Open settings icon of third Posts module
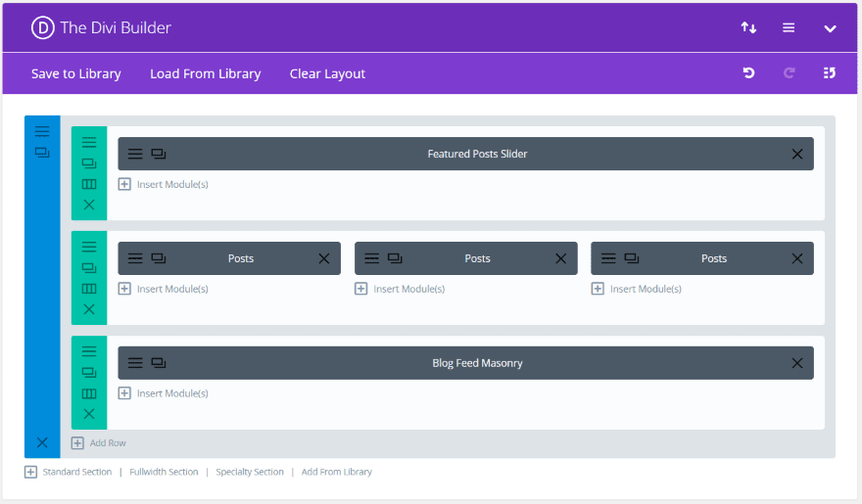Viewport: 862px width, 504px height. coord(608,258)
